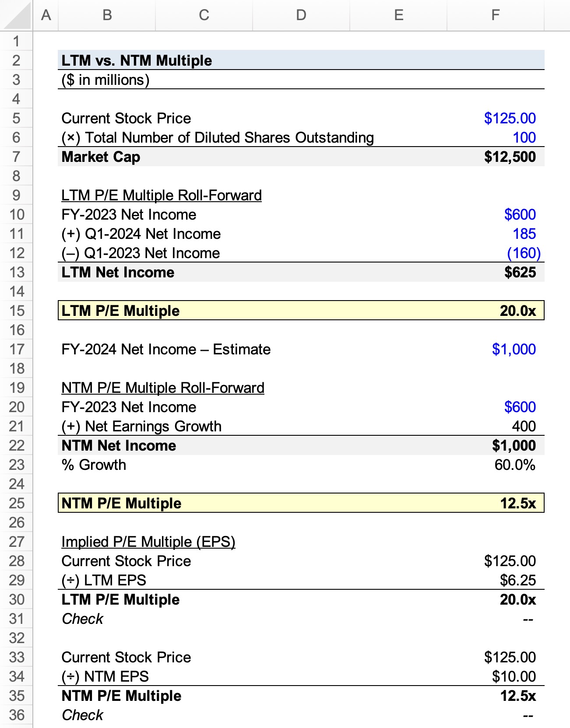Viewport: 570px width, 728px height.
Task: Click the 12.5x value in row 35
Action: click(518, 696)
